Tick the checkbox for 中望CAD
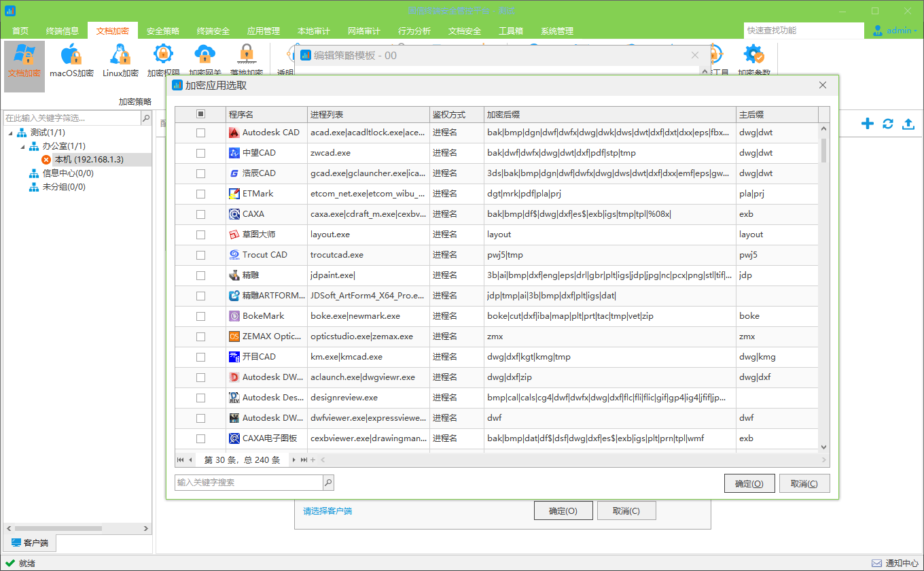Image resolution: width=924 pixels, height=571 pixels. [200, 153]
